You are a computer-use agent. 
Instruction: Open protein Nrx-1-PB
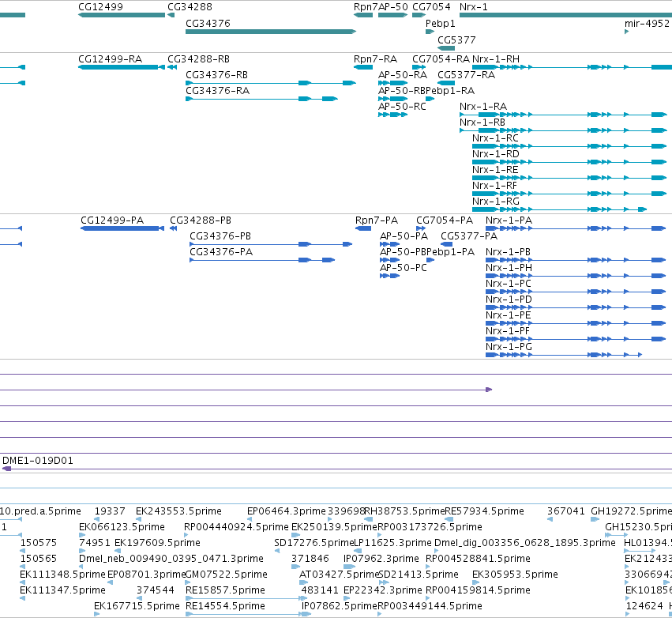coord(508,252)
